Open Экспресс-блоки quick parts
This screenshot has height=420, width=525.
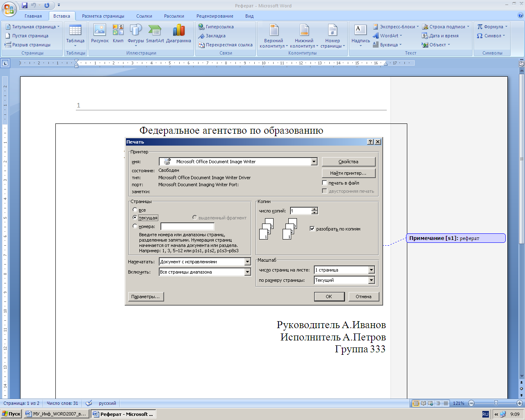point(396,27)
